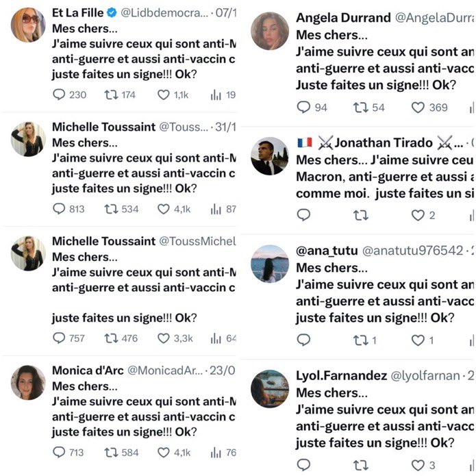Open Jonathan Tirado's profile photo
Viewport: 476px width, 476px height.
tap(270, 156)
